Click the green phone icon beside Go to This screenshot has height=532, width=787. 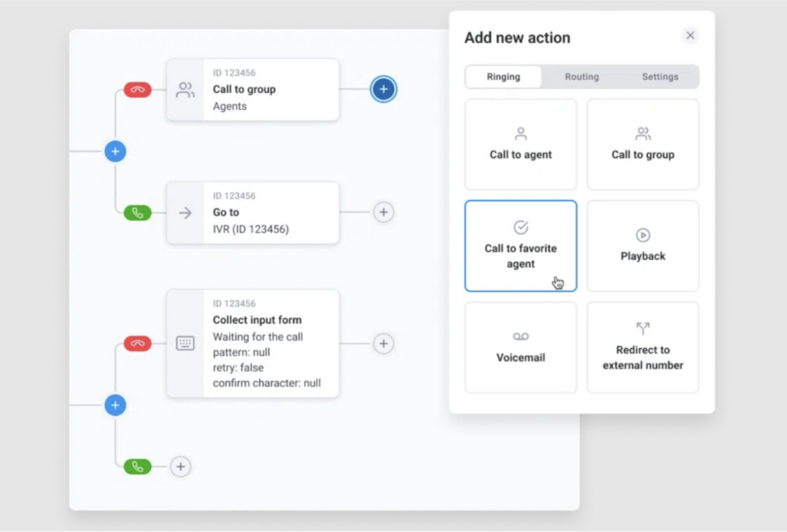coord(138,213)
